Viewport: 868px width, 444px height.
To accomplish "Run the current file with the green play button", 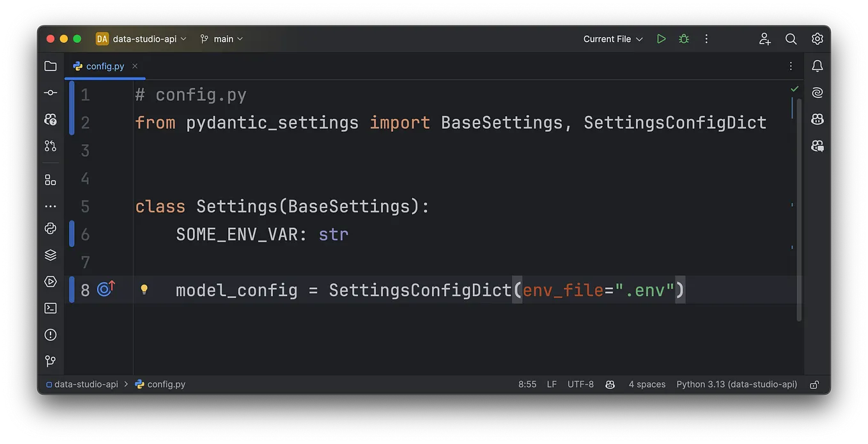I will (661, 38).
